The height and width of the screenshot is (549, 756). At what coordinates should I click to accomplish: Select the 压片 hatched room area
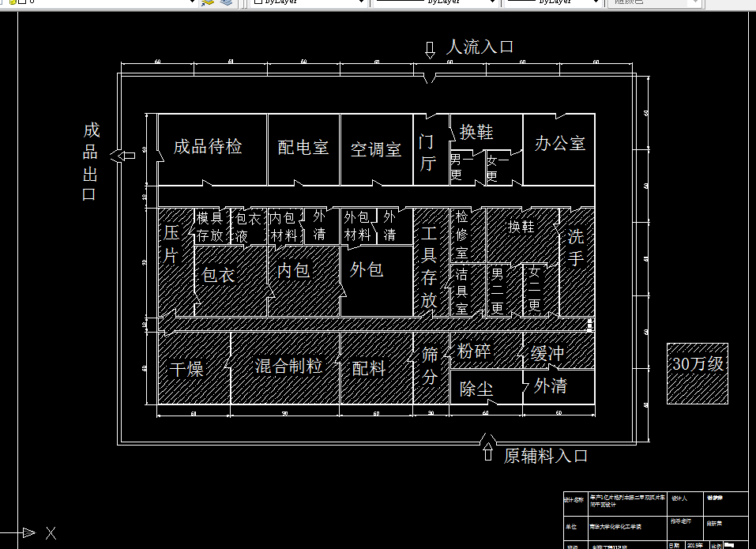[x=172, y=243]
